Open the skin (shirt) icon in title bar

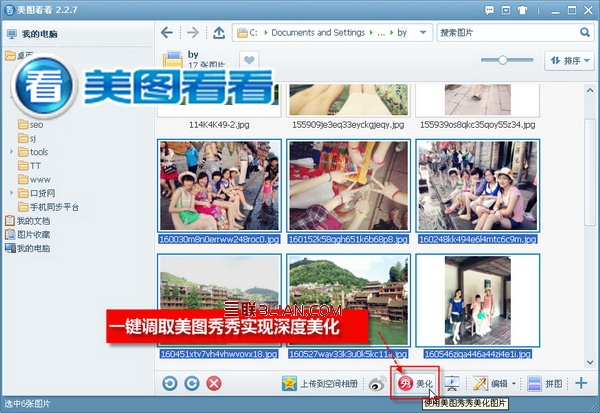(x=523, y=10)
